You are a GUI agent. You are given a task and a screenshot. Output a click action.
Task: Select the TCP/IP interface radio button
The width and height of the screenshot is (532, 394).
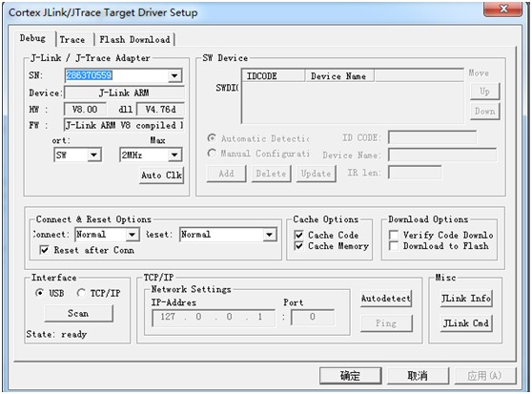point(81,293)
